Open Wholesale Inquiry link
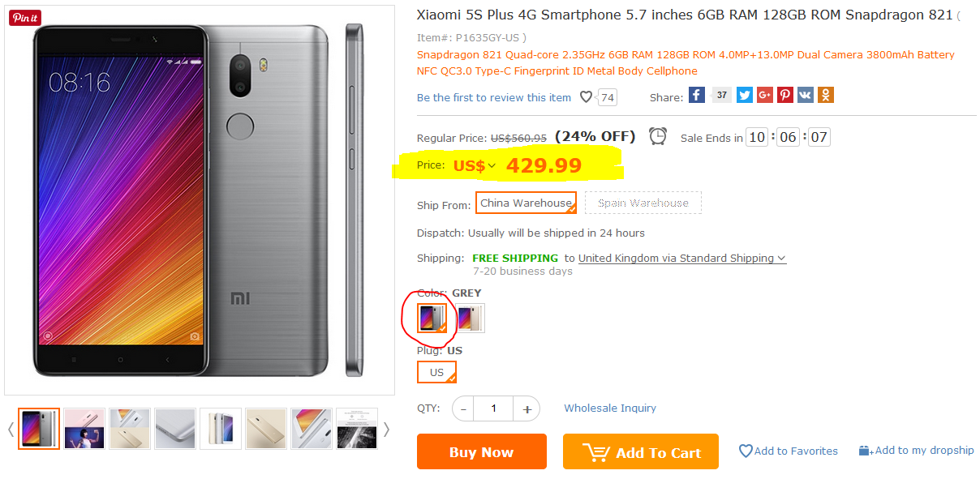This screenshot has height=479, width=980. coord(610,408)
